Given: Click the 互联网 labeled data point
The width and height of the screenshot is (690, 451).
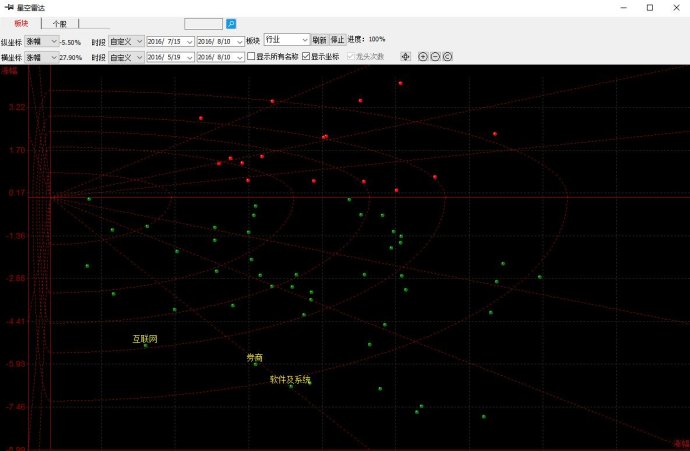Looking at the screenshot, I should pyautogui.click(x=146, y=346).
